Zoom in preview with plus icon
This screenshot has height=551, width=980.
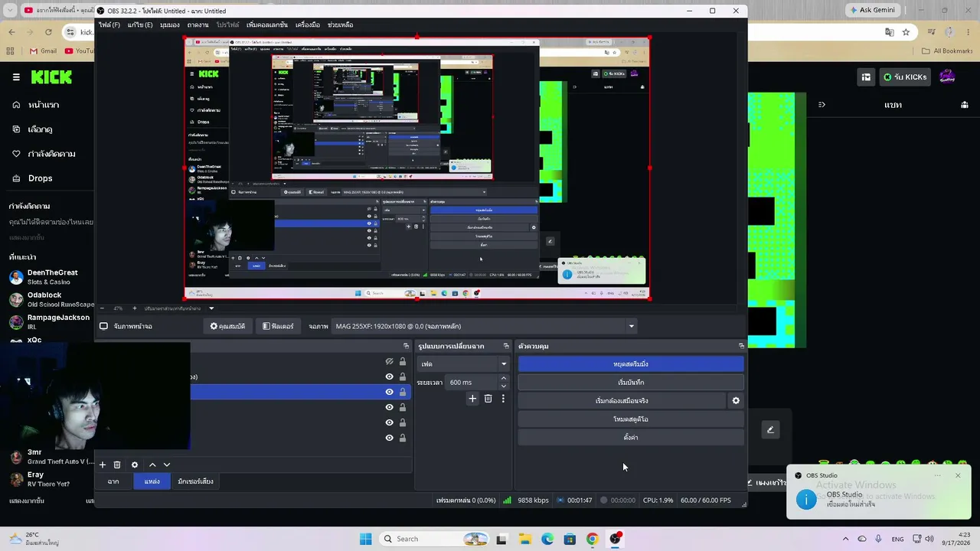[135, 308]
